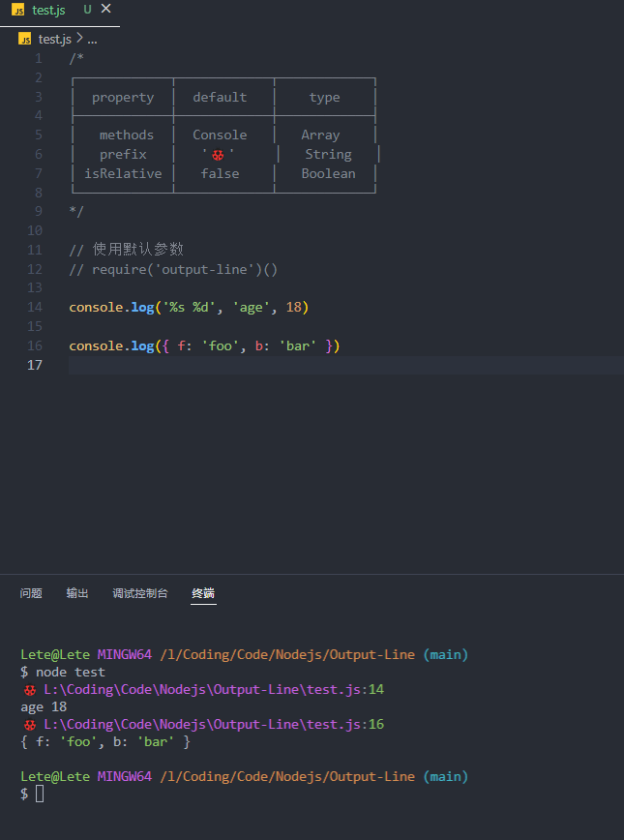Click the JavaScript icon in the breadcrumb bar
This screenshot has width=624, height=840.
24,39
